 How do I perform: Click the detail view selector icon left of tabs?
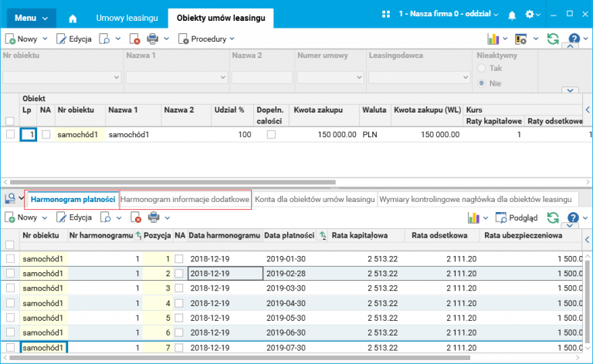click(10, 199)
